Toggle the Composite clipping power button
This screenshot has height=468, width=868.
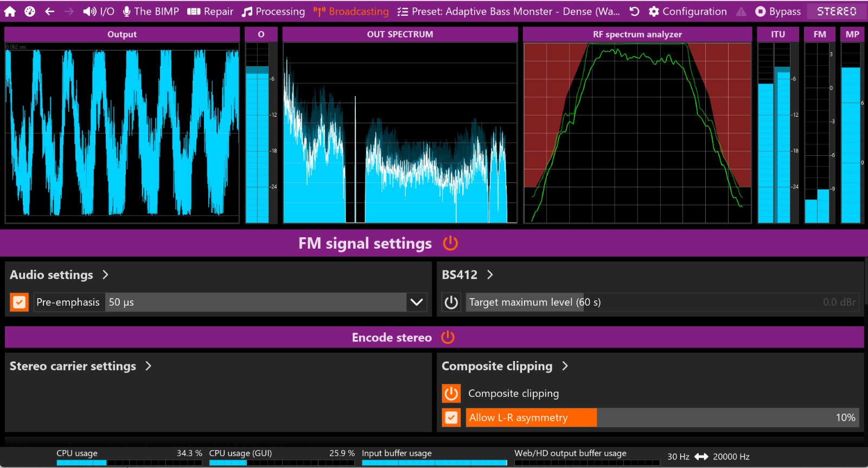(x=451, y=393)
